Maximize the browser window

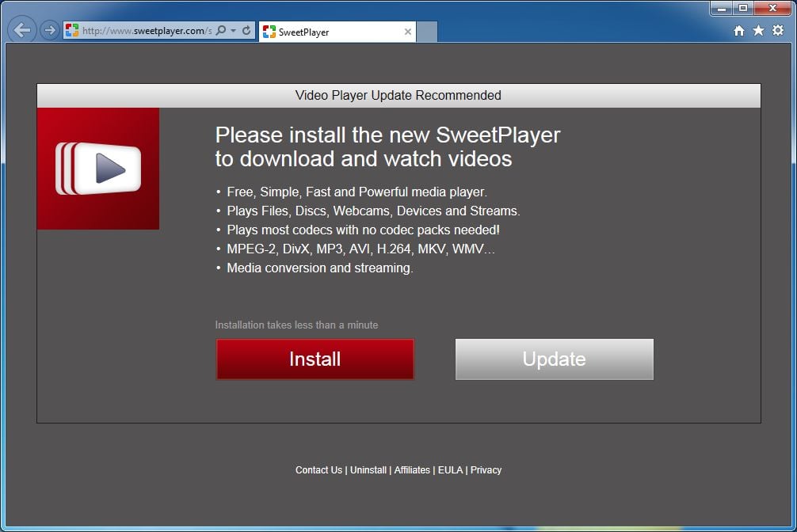coord(742,8)
